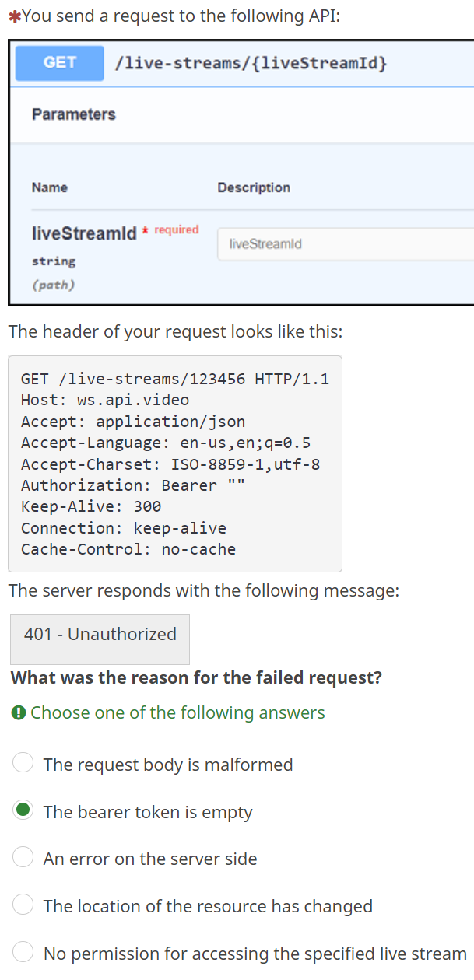Click the (path) parameter location label
This screenshot has width=474, height=980.
[54, 285]
